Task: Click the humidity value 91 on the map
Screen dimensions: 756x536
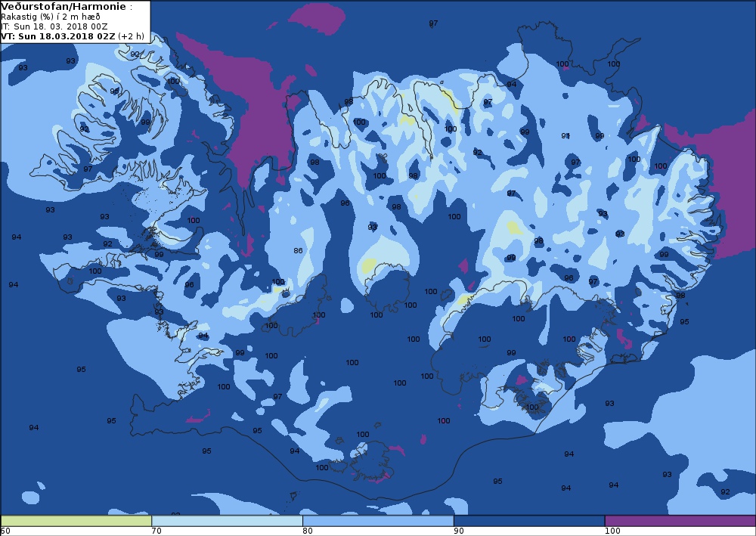Action: point(565,136)
